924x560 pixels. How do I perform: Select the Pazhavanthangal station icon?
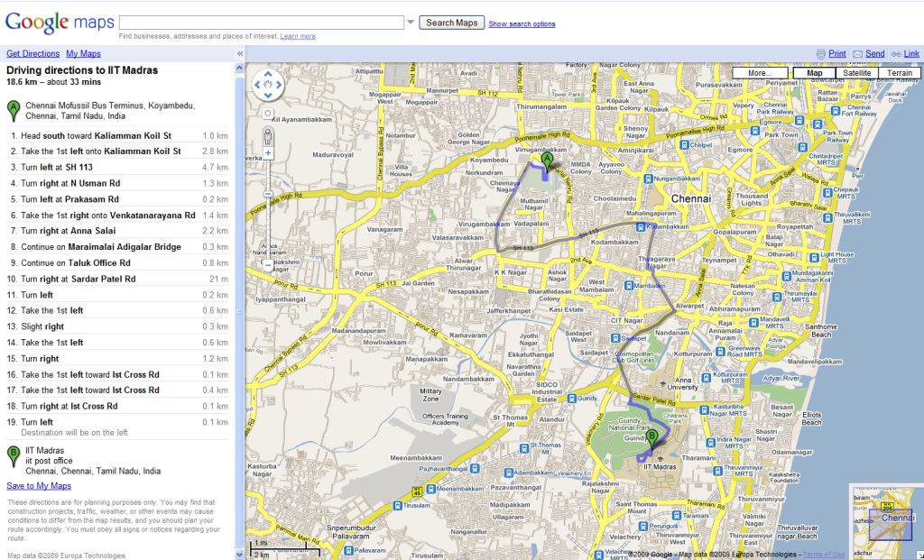pos(475,469)
